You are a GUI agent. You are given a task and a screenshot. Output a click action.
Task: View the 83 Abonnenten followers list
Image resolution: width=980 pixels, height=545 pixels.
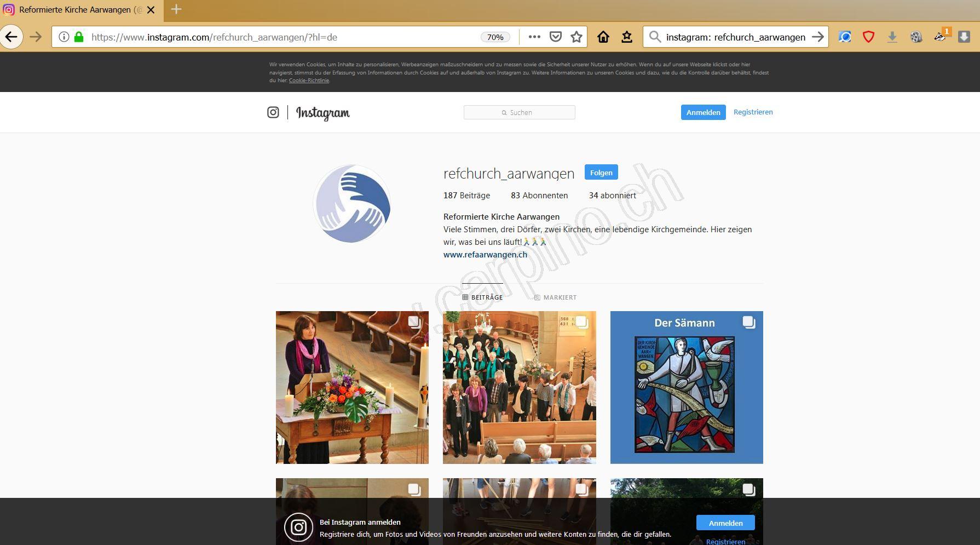tap(539, 196)
